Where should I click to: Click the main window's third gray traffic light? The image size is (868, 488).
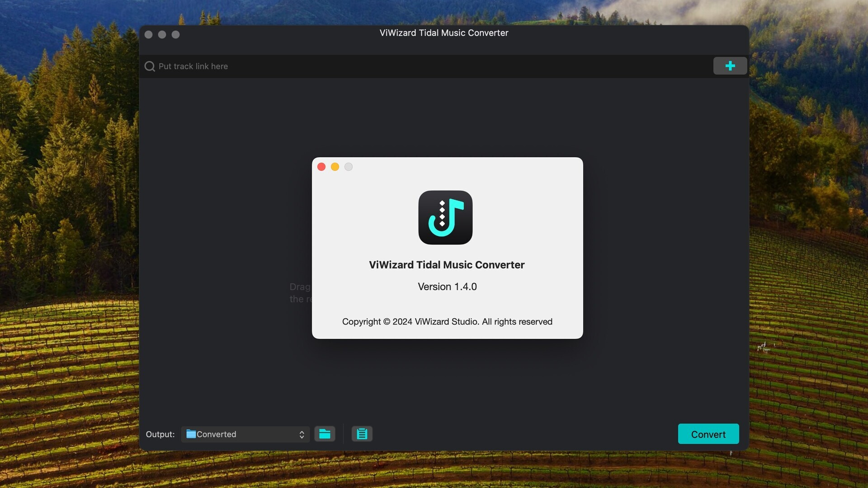[175, 35]
